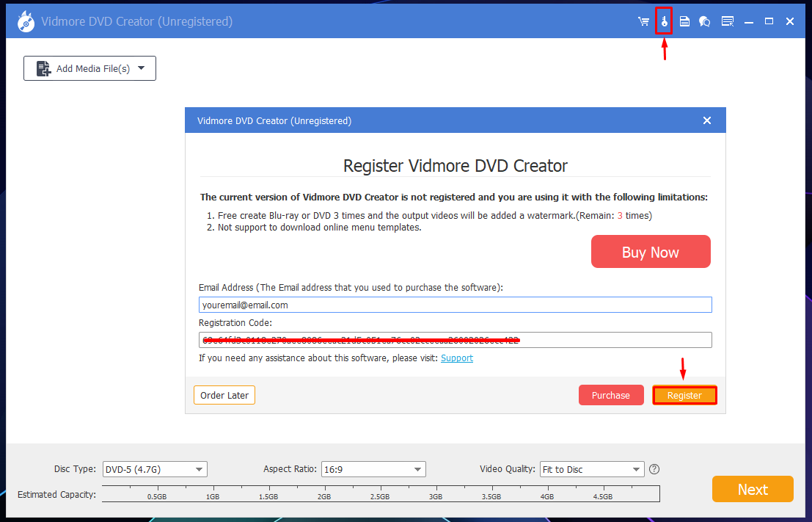Click the Add Media File(s) icon
Image resolution: width=812 pixels, height=522 pixels.
coord(43,68)
